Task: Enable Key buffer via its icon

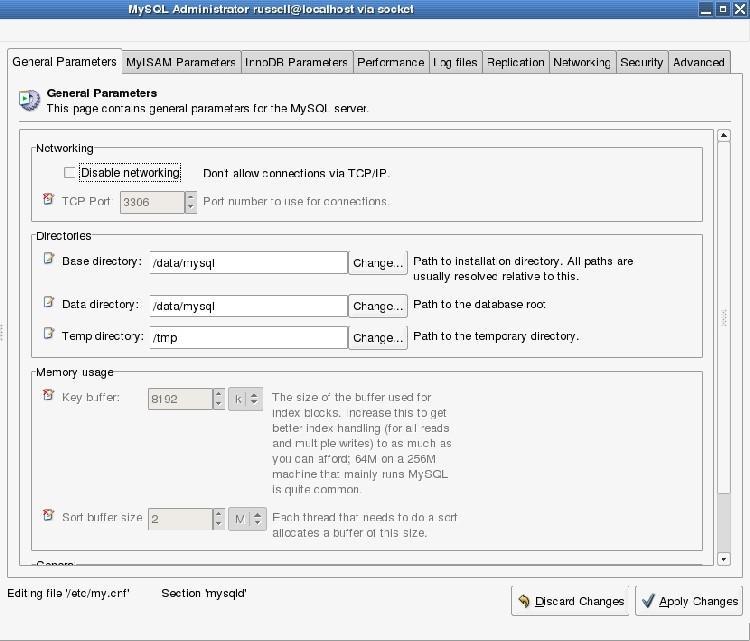Action: point(48,396)
